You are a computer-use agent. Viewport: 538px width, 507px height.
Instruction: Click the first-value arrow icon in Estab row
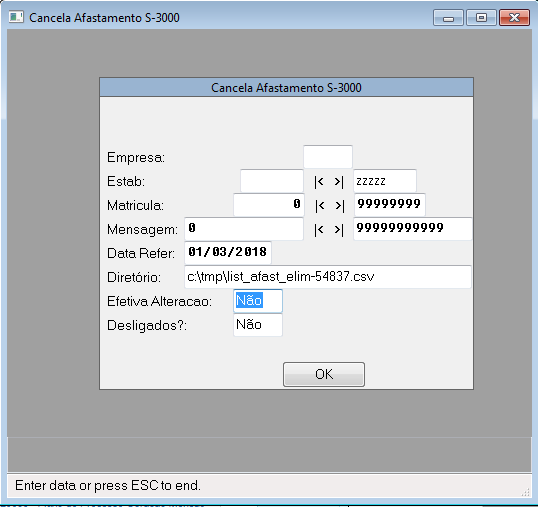[319, 181]
